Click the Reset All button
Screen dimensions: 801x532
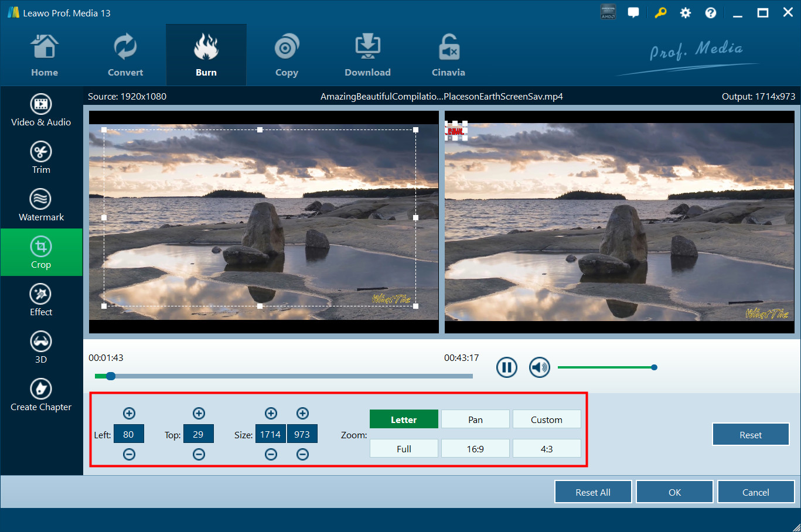tap(592, 492)
